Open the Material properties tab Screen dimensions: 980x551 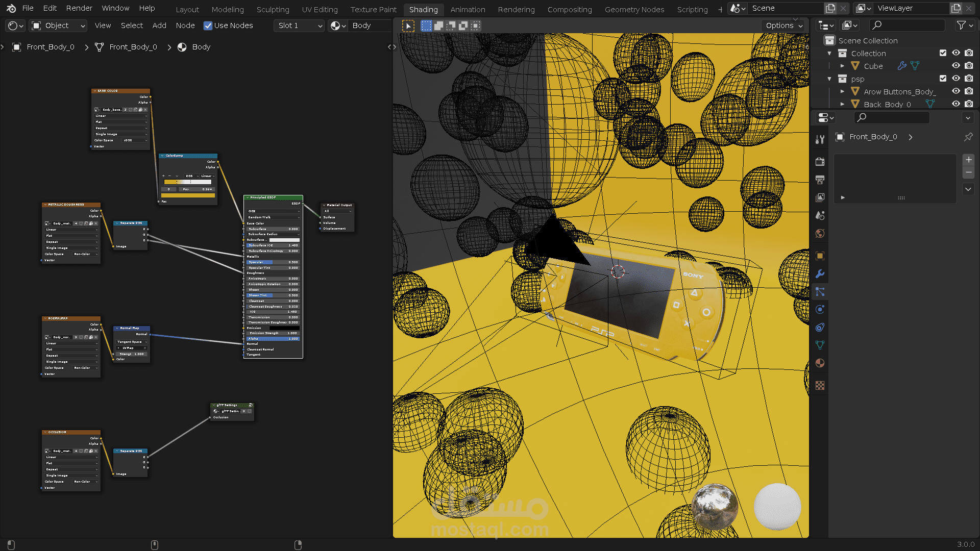[820, 363]
